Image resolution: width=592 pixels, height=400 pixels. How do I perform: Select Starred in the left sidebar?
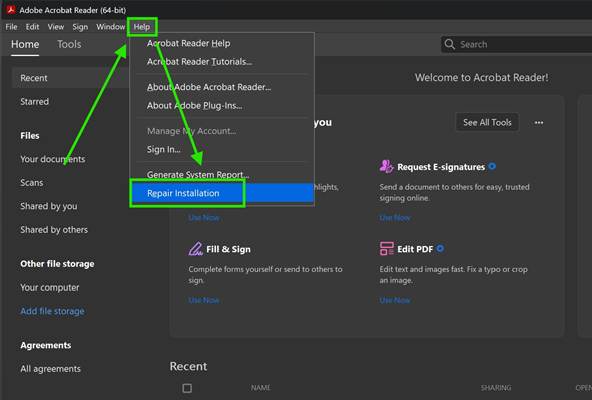pos(34,101)
